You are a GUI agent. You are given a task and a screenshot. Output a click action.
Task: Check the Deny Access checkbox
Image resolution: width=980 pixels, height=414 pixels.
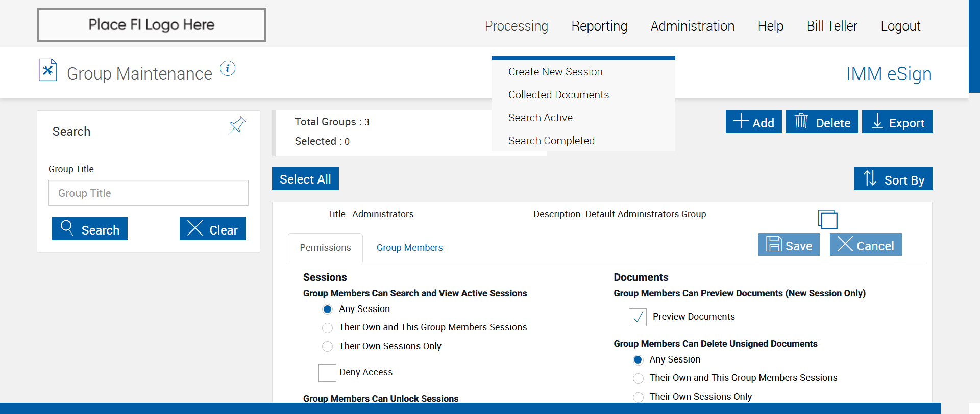(327, 373)
